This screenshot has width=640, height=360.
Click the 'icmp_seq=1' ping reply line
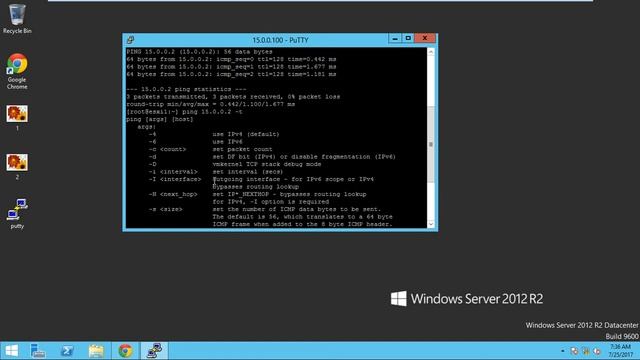click(x=231, y=67)
